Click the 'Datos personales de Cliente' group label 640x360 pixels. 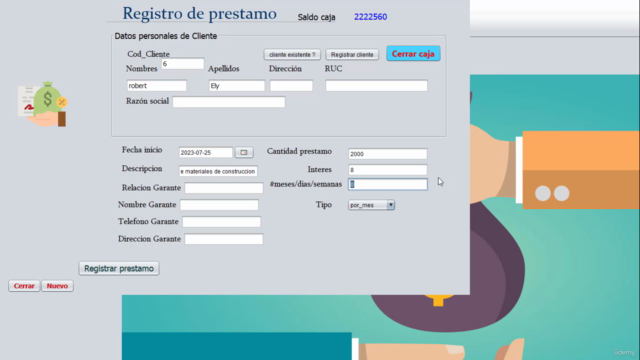coord(165,36)
